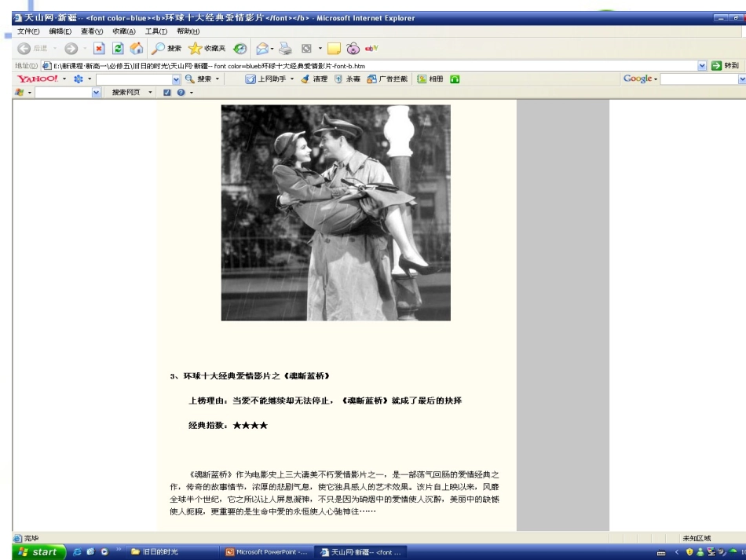
Task: Click the 搜索网页 button
Action: tap(126, 93)
